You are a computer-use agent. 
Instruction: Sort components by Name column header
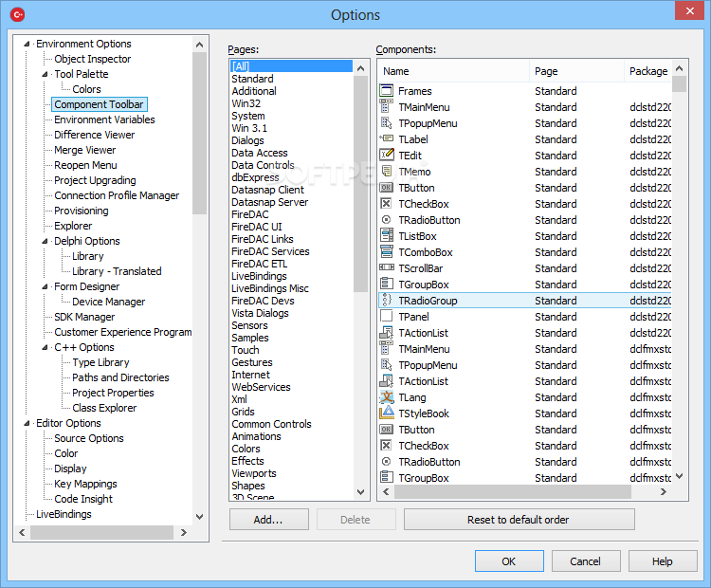tap(453, 71)
